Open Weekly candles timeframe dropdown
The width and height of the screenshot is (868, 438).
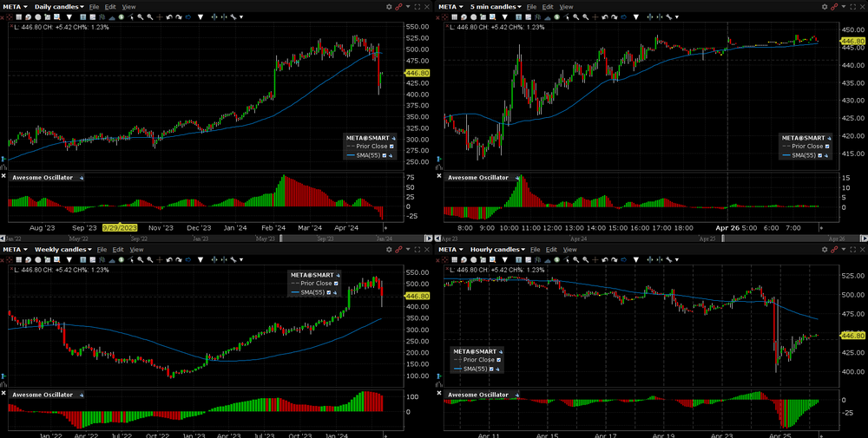[63, 250]
